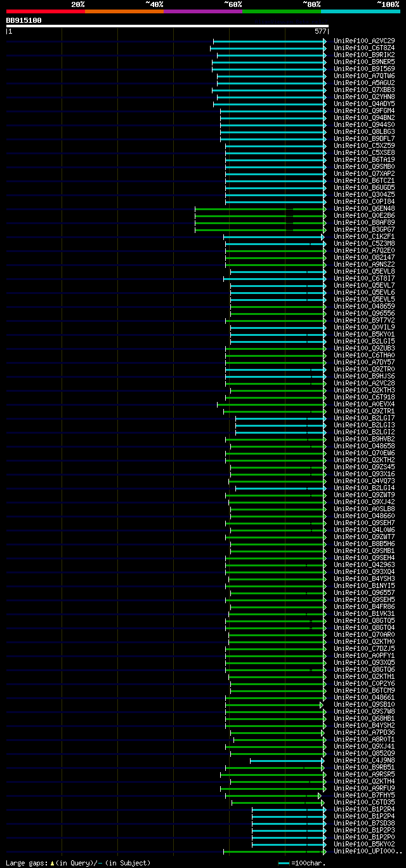Click the cyan alignment bar for UniRef100_A2VC29
This screenshot has height=868, width=406.
270,41
